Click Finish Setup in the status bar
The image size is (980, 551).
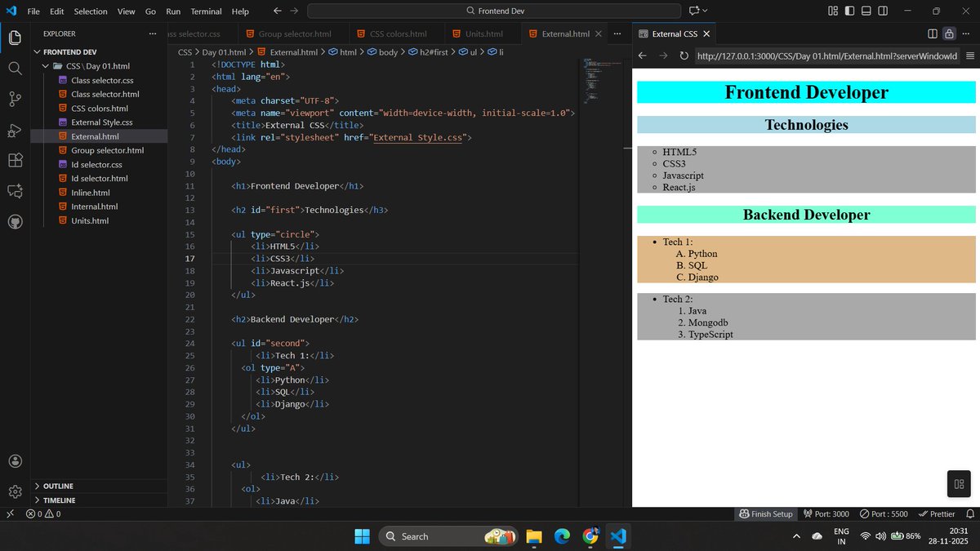[x=765, y=513]
